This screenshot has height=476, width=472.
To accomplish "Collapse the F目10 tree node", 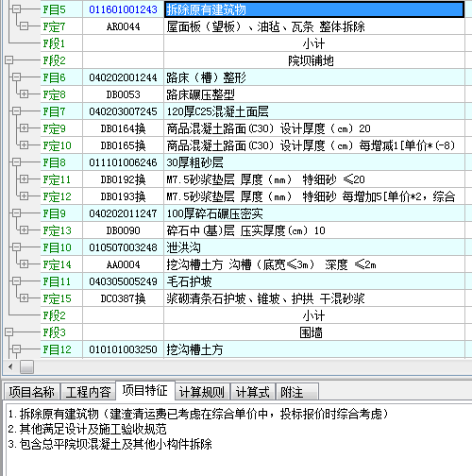I will click(16, 247).
